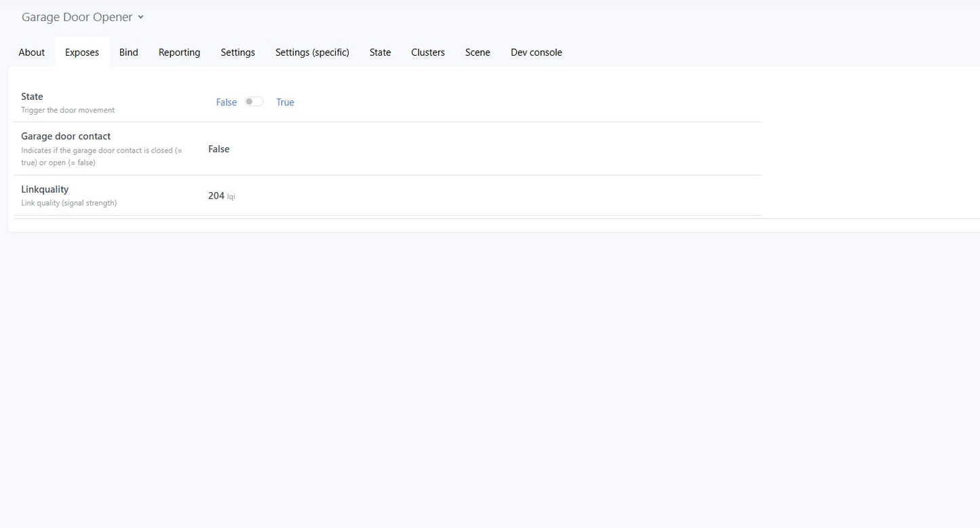Click the Garage door contact heading
This screenshot has width=980, height=528.
click(66, 136)
